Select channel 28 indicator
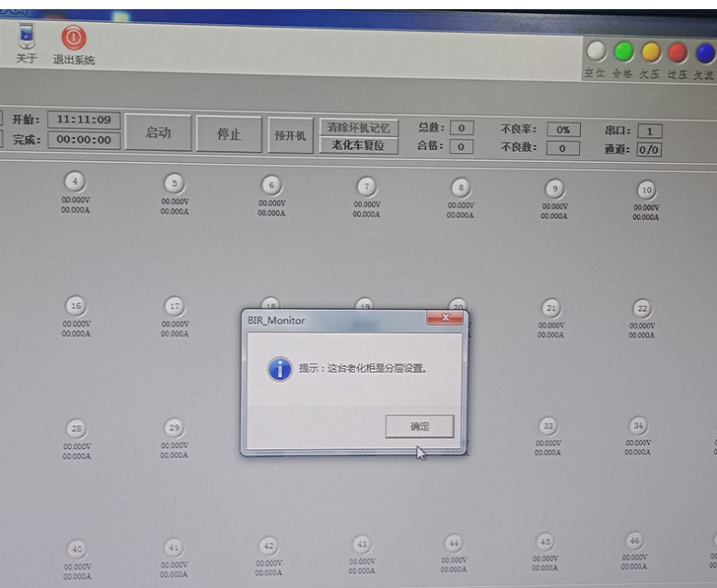717x588 pixels. (x=76, y=429)
